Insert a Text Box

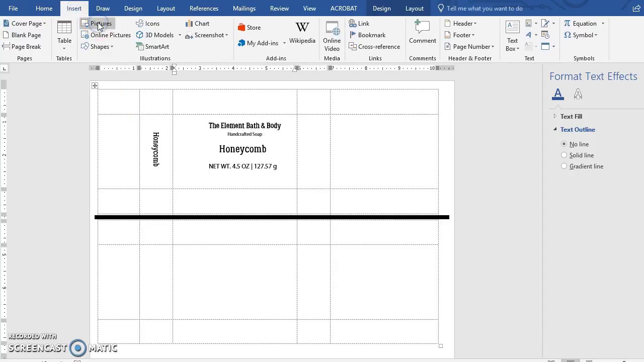(512, 36)
